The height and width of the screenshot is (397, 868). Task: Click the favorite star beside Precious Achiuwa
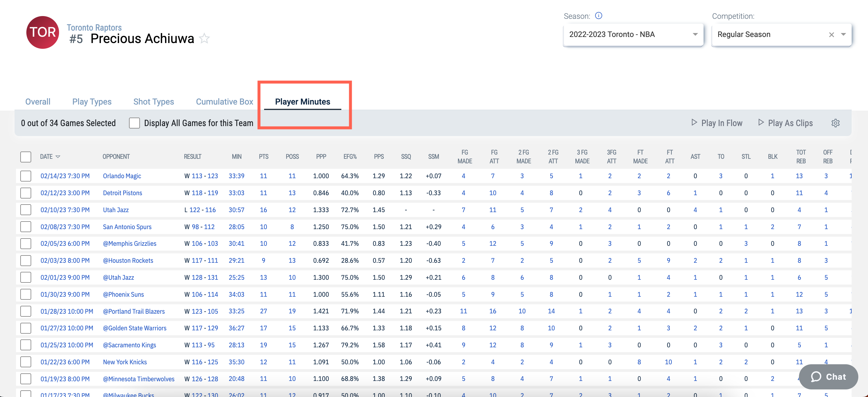pyautogui.click(x=204, y=38)
